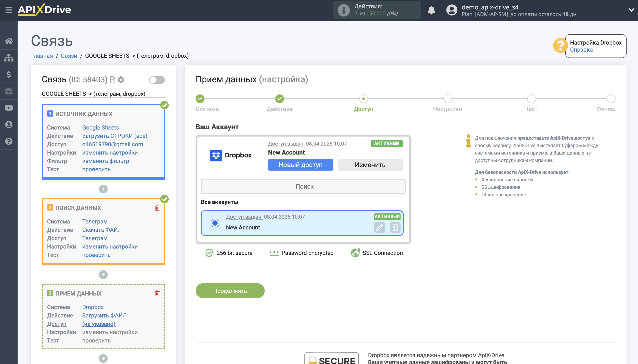Open the Справка help link

point(581,49)
